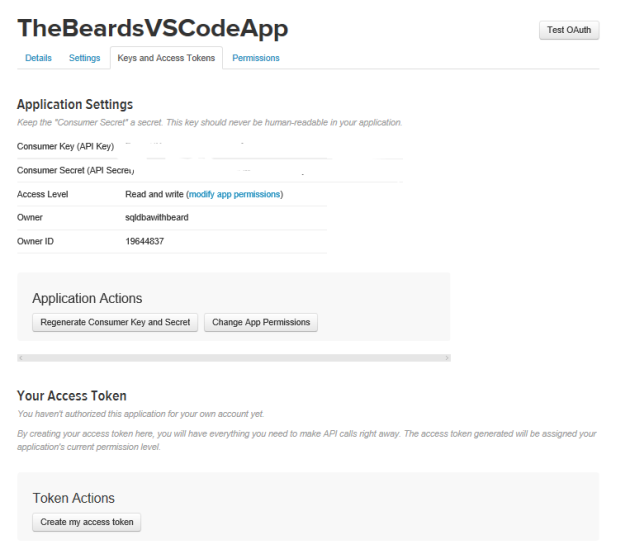Click the Owner ID value 19644837
Screen dimensions: 630x554
coord(143,241)
